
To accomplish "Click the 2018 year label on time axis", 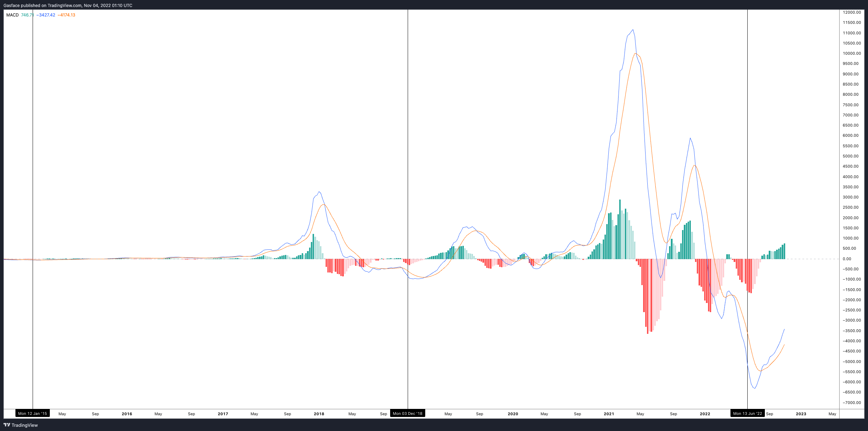I will (319, 414).
